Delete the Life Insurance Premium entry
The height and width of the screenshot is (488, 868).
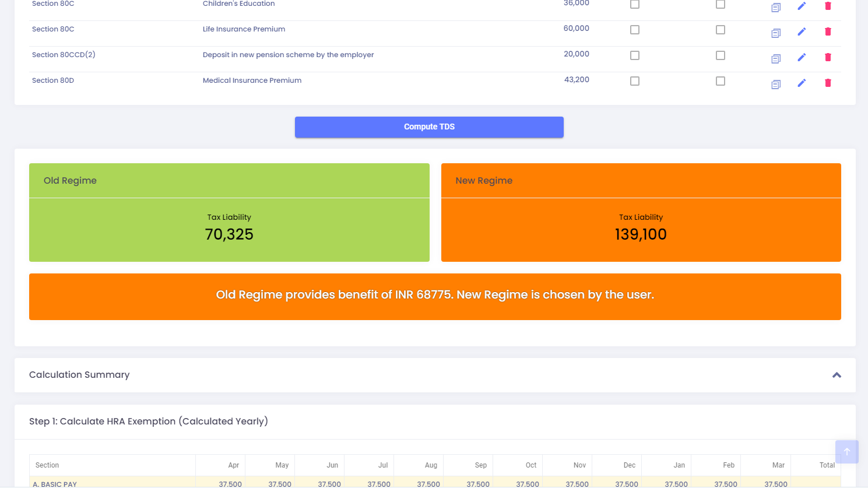(x=828, y=31)
